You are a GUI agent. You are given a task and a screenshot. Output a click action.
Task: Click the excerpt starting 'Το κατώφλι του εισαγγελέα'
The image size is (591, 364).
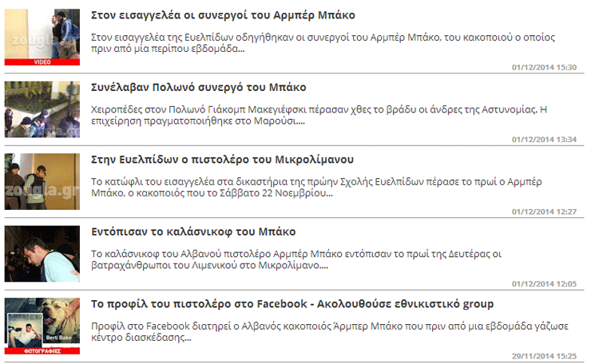327,186
